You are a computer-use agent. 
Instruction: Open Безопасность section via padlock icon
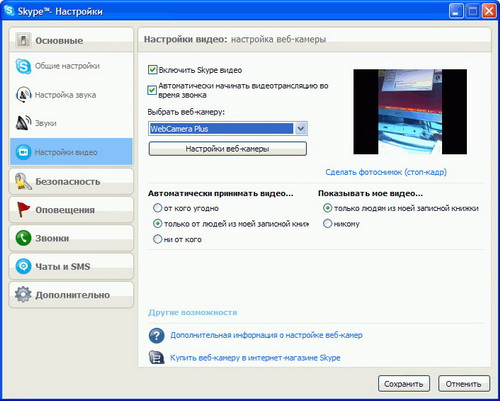[x=23, y=182]
